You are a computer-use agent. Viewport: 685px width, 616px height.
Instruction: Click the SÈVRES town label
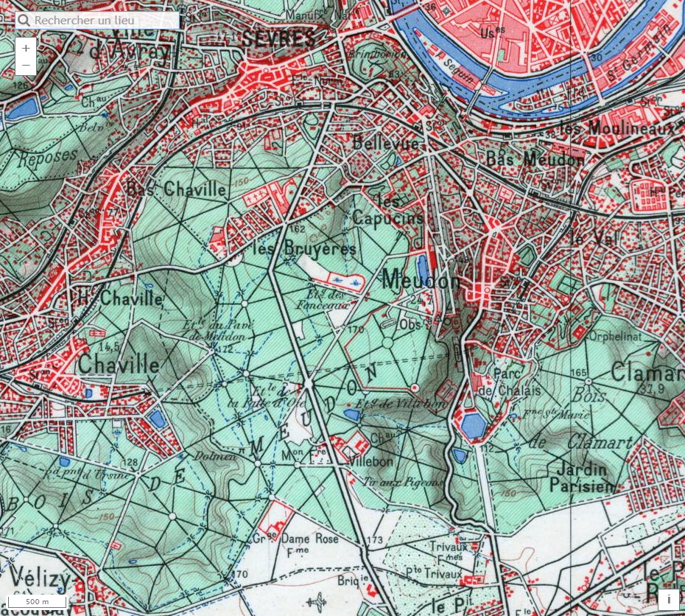pyautogui.click(x=278, y=39)
